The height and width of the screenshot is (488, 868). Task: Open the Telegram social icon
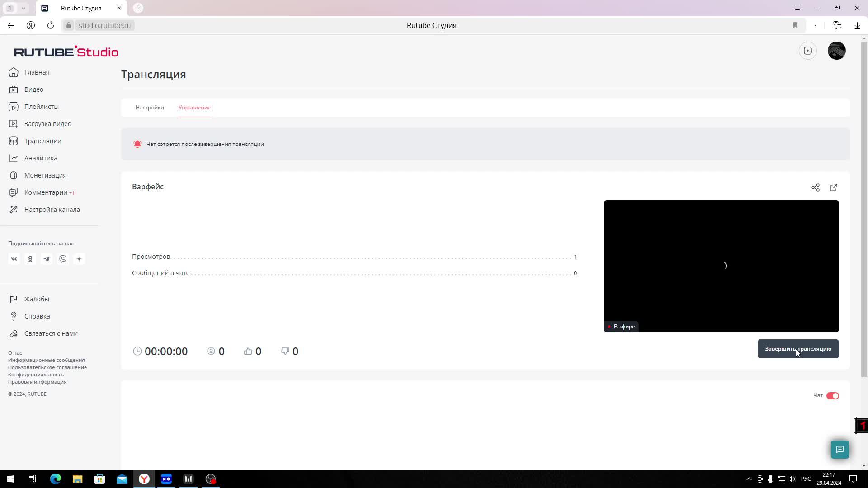pos(47,259)
